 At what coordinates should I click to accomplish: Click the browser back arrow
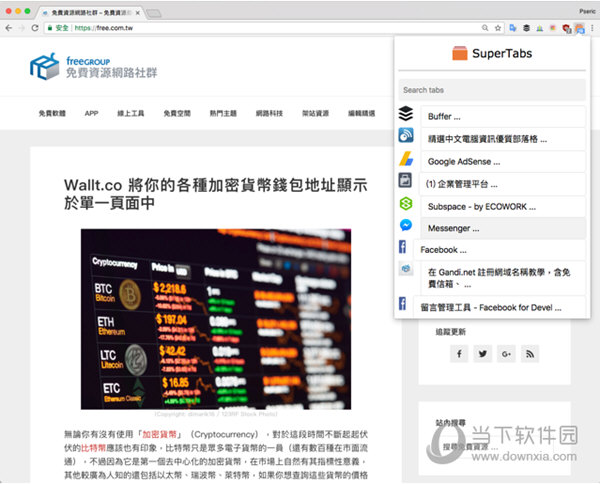pyautogui.click(x=9, y=28)
